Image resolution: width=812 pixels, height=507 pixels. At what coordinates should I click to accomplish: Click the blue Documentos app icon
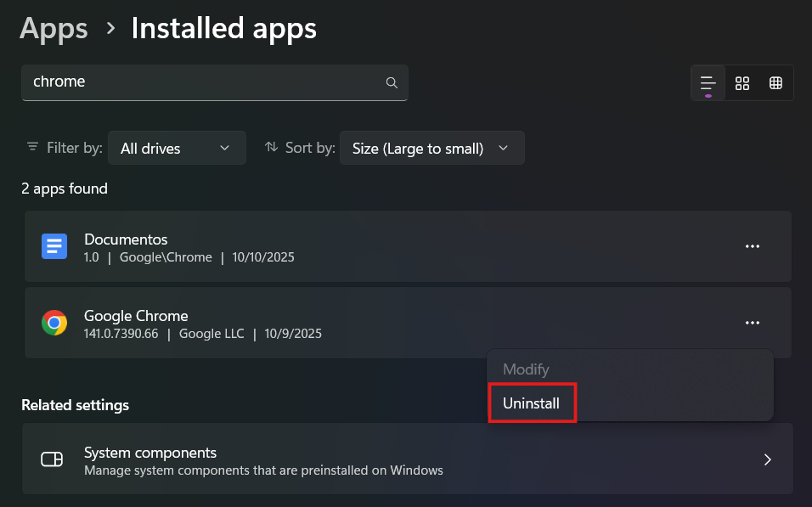54,246
